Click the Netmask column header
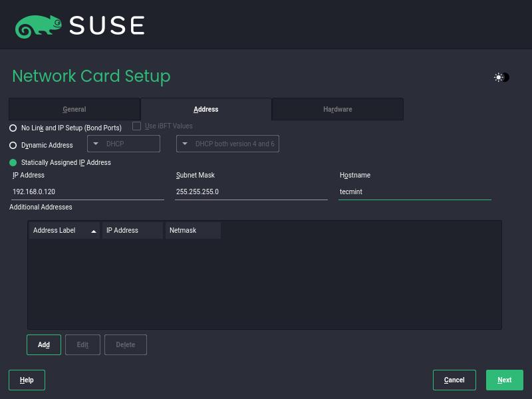The image size is (532, 399). (193, 231)
